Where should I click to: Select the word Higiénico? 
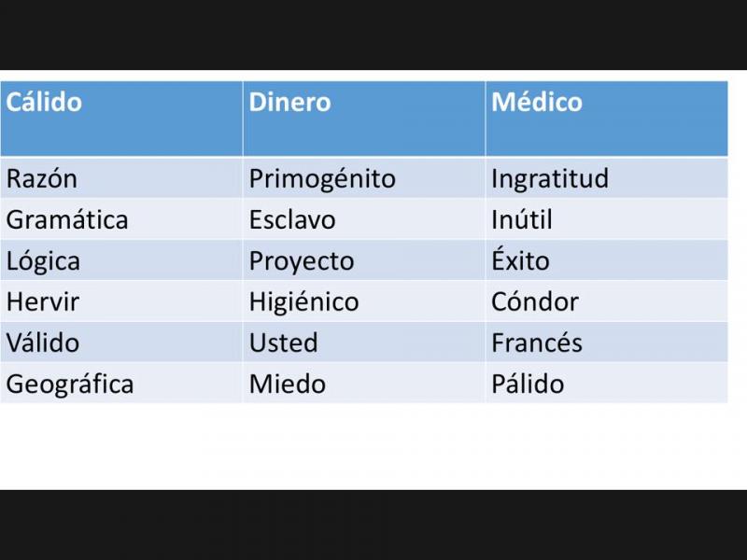pyautogui.click(x=304, y=301)
